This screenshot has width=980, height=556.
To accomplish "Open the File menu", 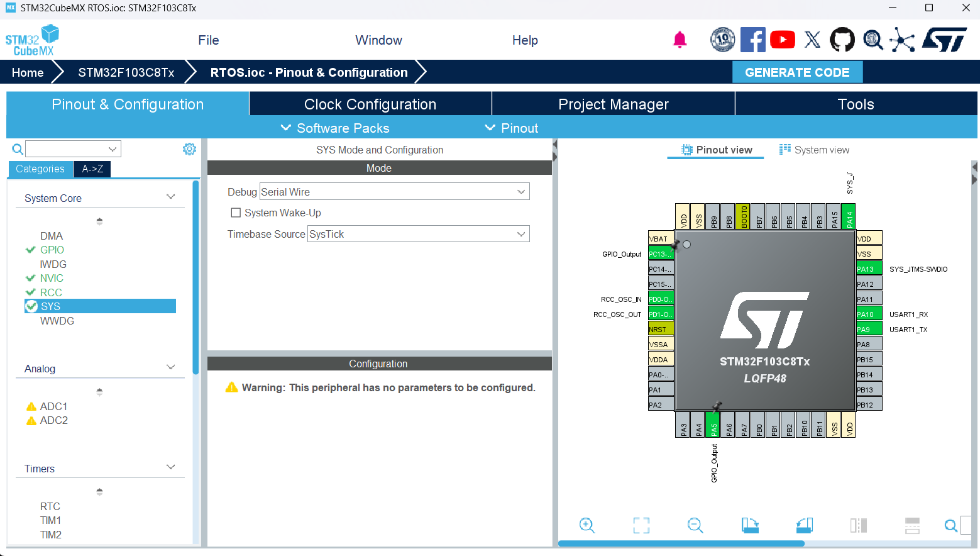I will click(209, 40).
